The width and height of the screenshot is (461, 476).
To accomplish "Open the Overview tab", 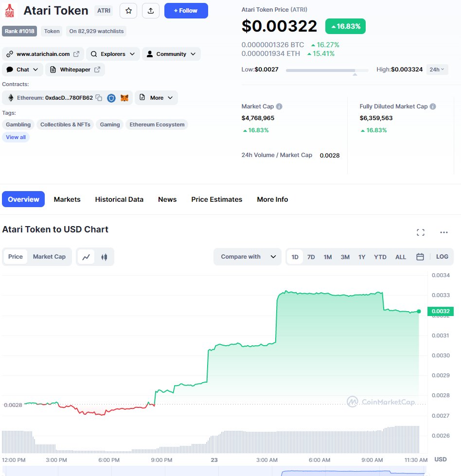I will coord(23,199).
